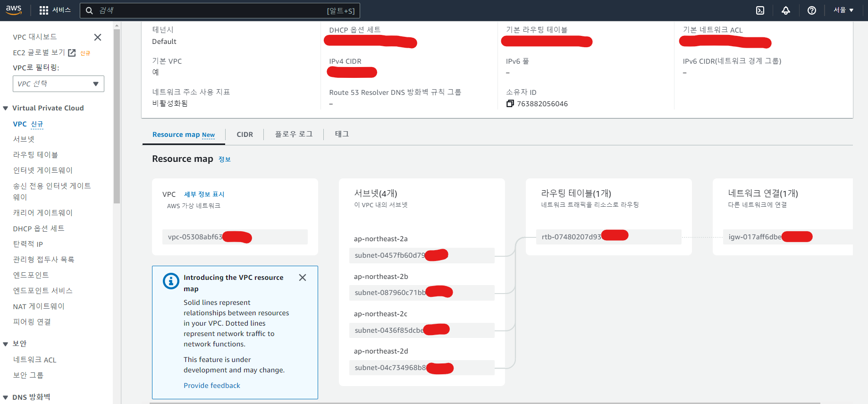Dismiss the Introducing VPC resource map notice
868x404 pixels.
[303, 278]
